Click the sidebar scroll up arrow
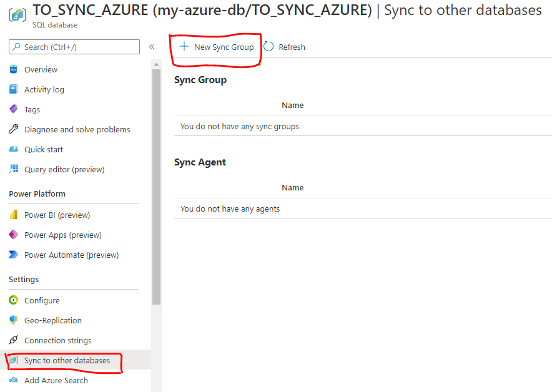 point(156,64)
